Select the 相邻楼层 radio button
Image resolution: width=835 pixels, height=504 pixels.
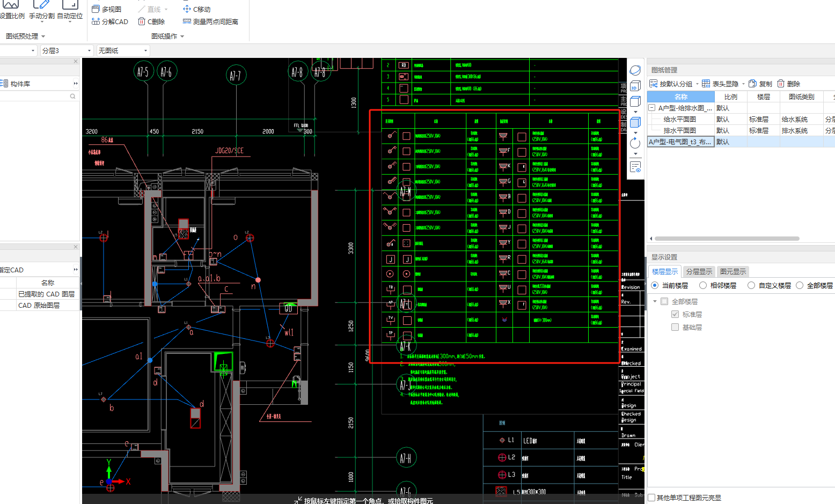(703, 285)
